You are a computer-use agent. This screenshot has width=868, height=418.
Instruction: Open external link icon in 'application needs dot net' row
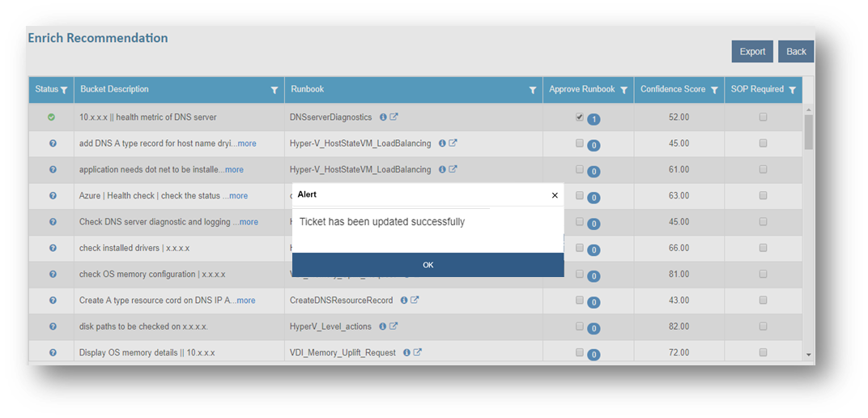coord(453,168)
